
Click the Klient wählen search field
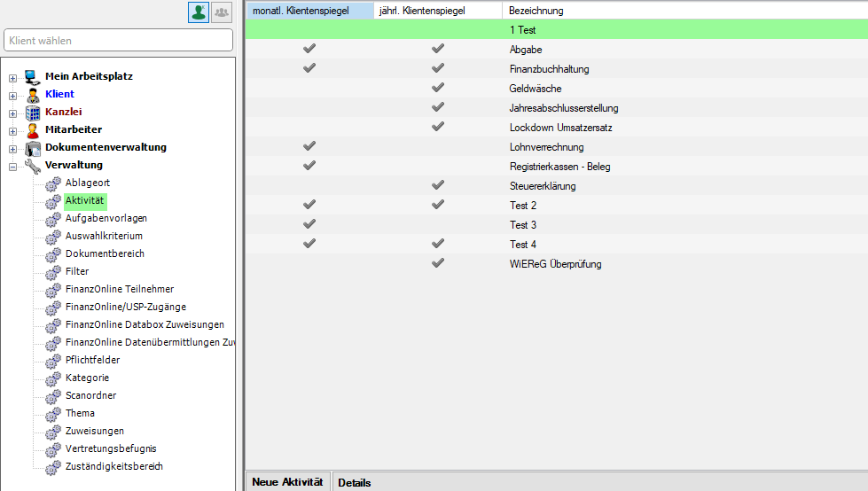[x=119, y=41]
